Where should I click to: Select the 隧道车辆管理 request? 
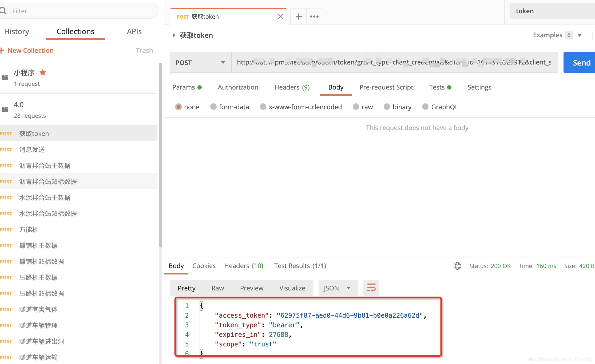pyautogui.click(x=79, y=325)
